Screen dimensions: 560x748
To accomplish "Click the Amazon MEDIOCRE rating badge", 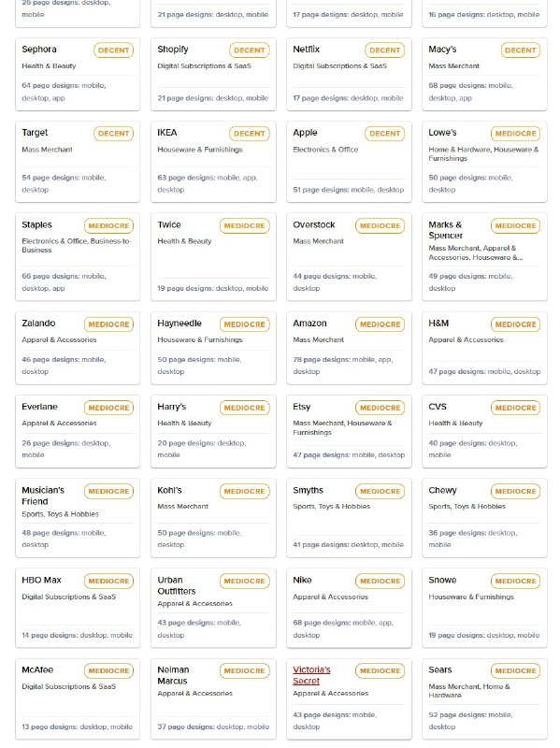I will point(380,324).
